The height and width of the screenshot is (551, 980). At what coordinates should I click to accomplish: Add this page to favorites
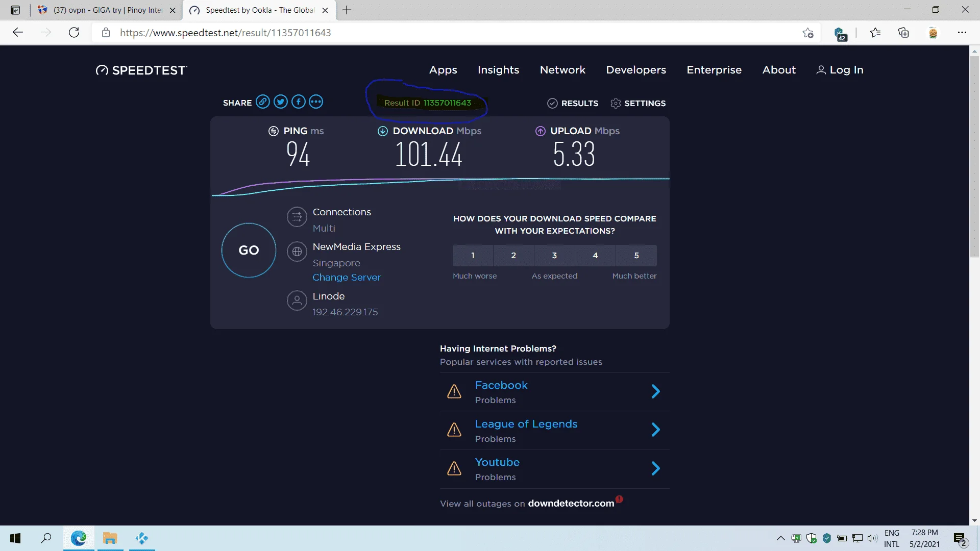point(807,33)
